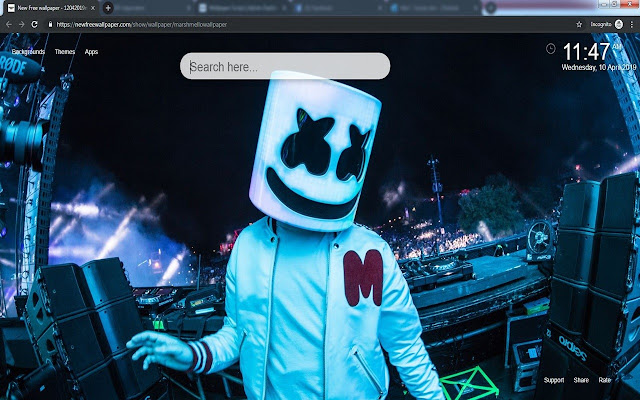Image resolution: width=640 pixels, height=400 pixels.
Task: Click the browser forward arrow
Action: point(22,24)
